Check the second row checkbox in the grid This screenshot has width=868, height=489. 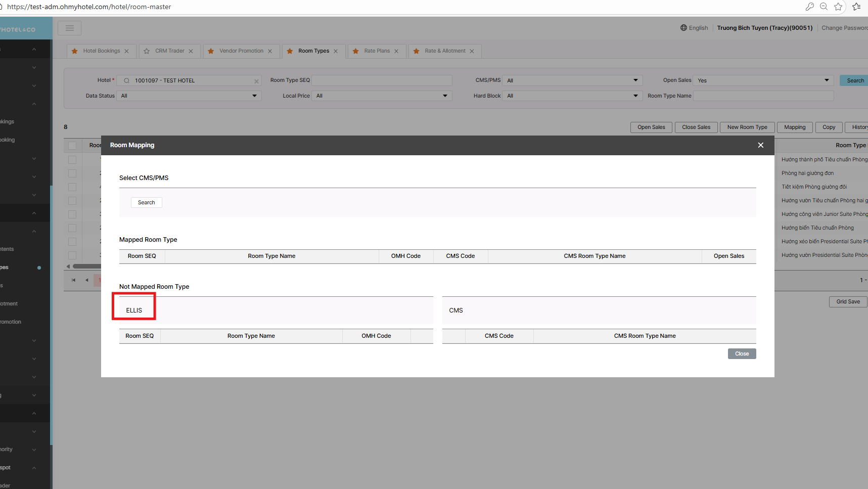pos(72,173)
